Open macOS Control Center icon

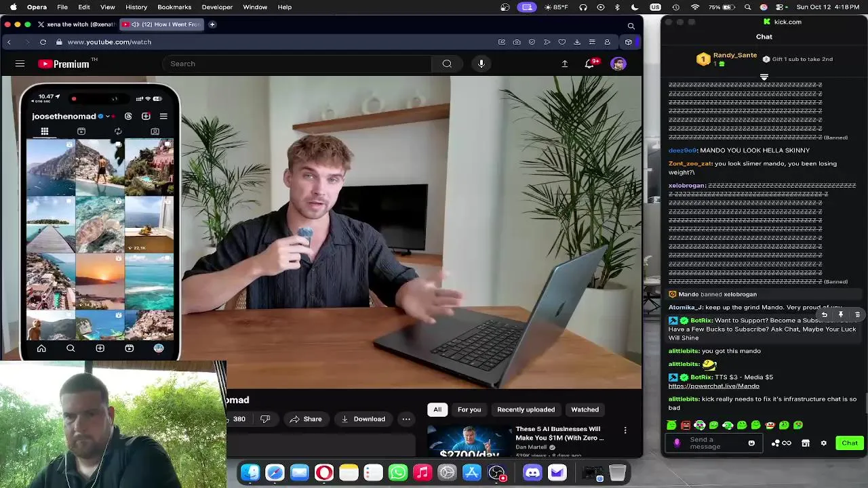780,7
